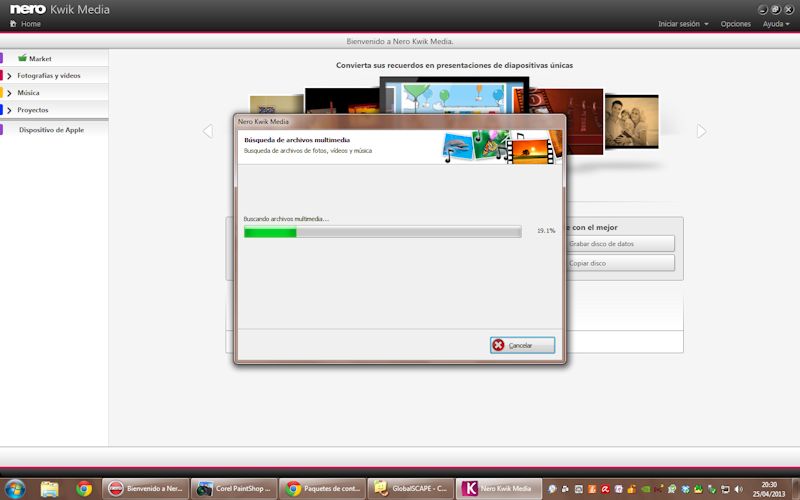Image resolution: width=800 pixels, height=500 pixels.
Task: Select the sepia family photo thumbnail
Action: click(632, 122)
